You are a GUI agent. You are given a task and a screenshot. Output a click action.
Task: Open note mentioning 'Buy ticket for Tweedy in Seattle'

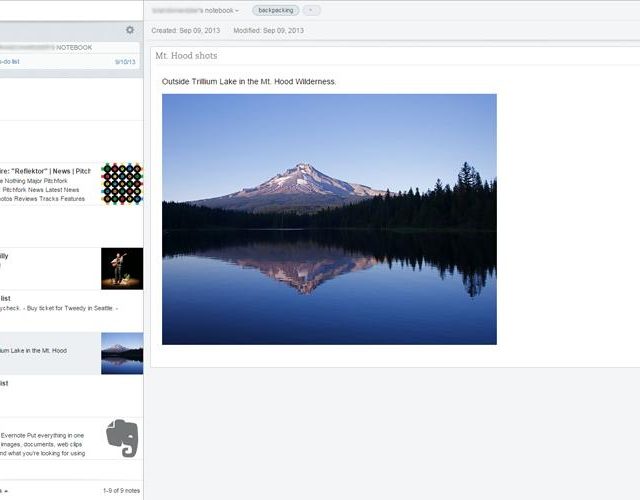(71, 311)
